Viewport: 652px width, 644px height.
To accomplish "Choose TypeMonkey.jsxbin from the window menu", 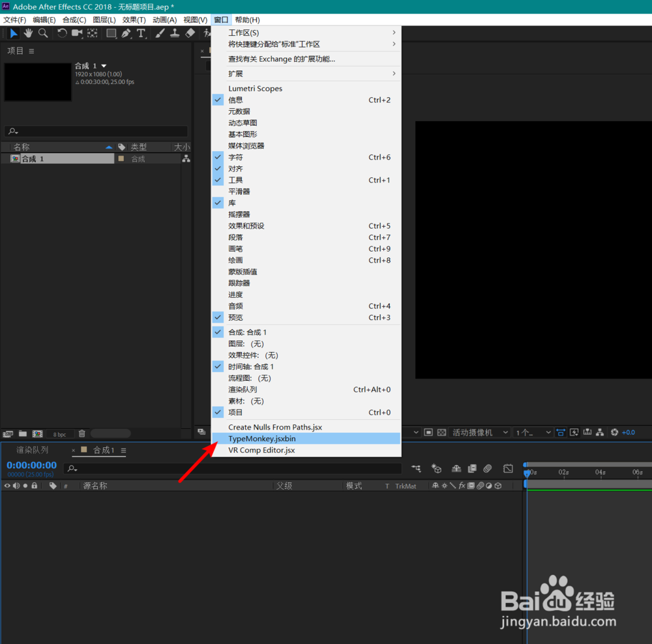I will [306, 439].
